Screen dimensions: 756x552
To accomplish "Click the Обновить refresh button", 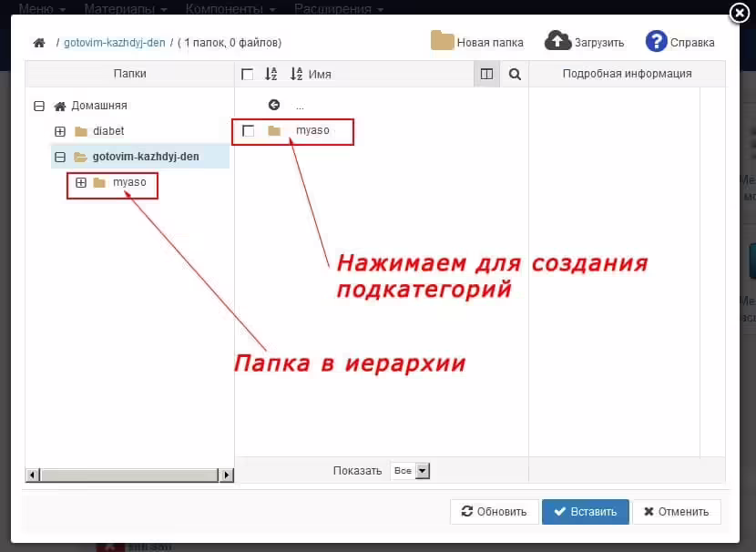I will point(495,512).
